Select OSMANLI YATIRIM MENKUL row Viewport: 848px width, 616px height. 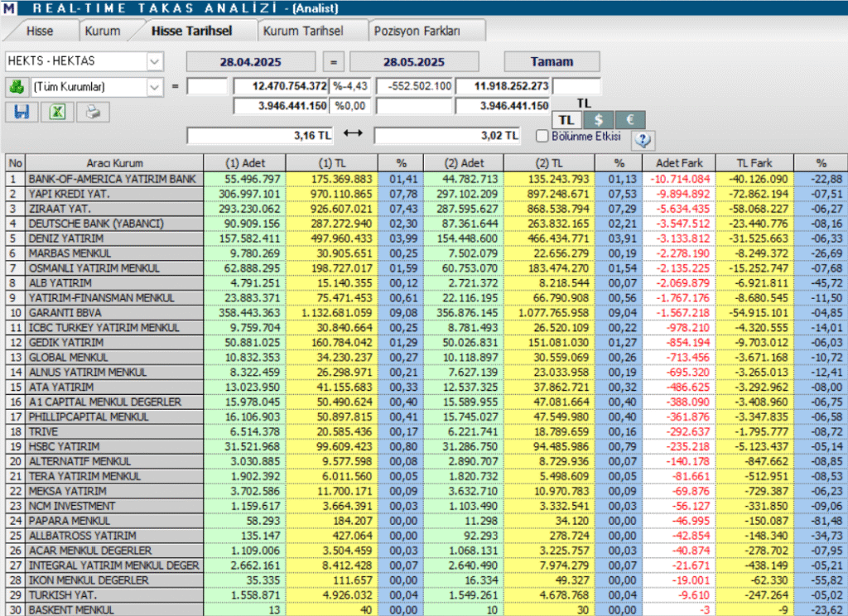coord(426,268)
